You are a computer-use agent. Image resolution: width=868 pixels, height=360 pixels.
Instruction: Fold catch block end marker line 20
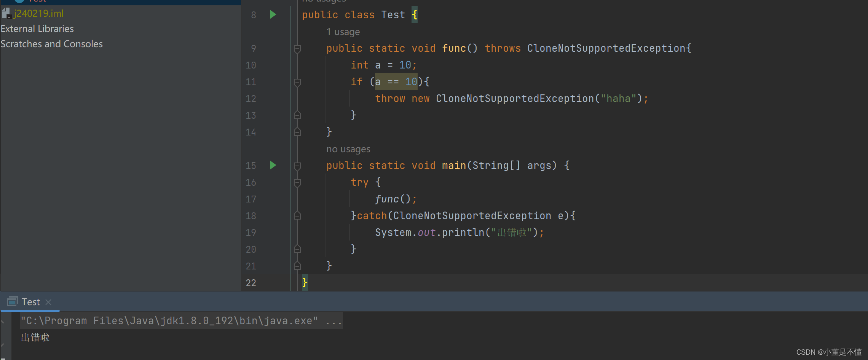(297, 249)
